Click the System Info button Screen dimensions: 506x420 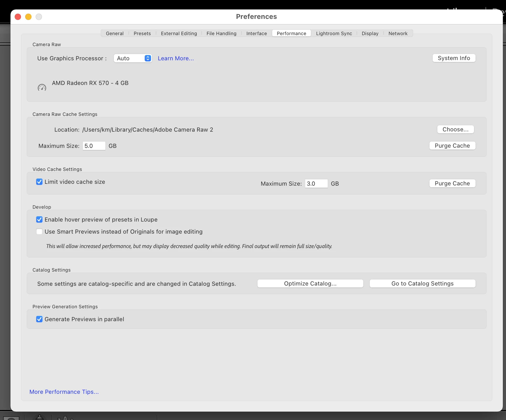click(x=454, y=58)
